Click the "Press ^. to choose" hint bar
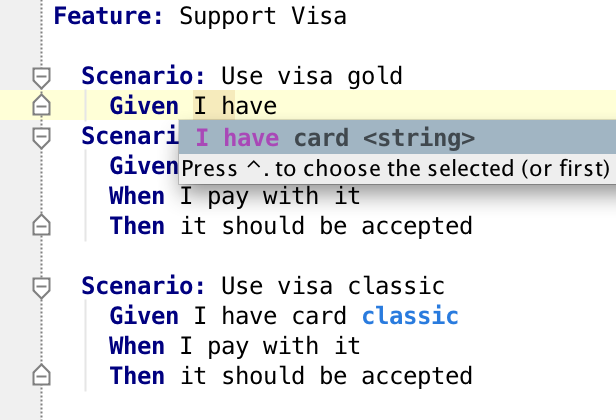The height and width of the screenshot is (420, 616). [397, 169]
